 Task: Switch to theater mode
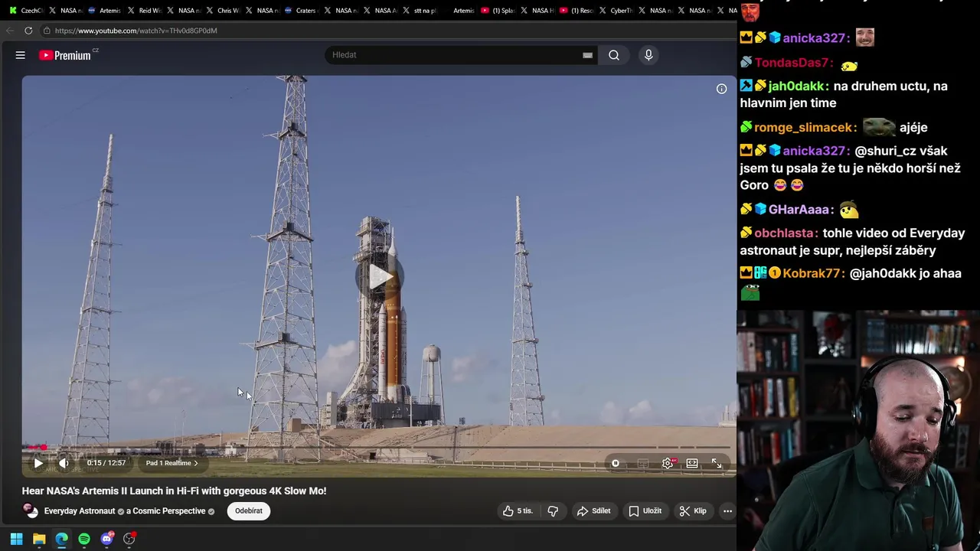(692, 463)
